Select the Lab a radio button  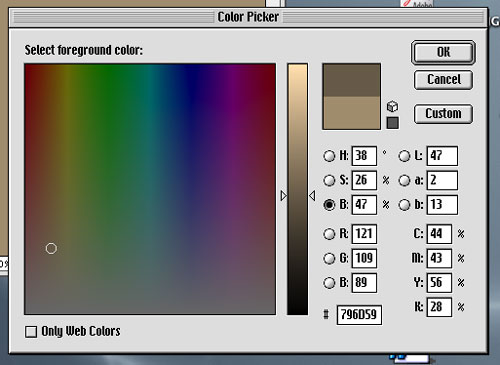coord(404,180)
